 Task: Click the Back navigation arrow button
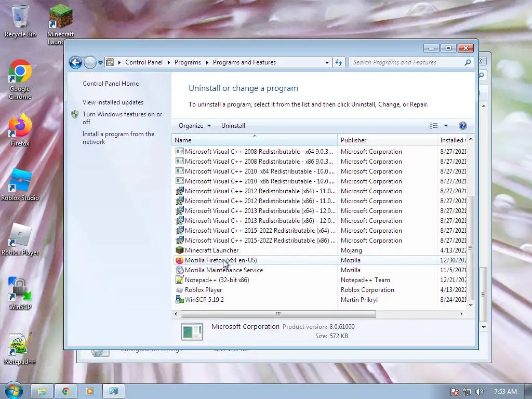coord(75,62)
